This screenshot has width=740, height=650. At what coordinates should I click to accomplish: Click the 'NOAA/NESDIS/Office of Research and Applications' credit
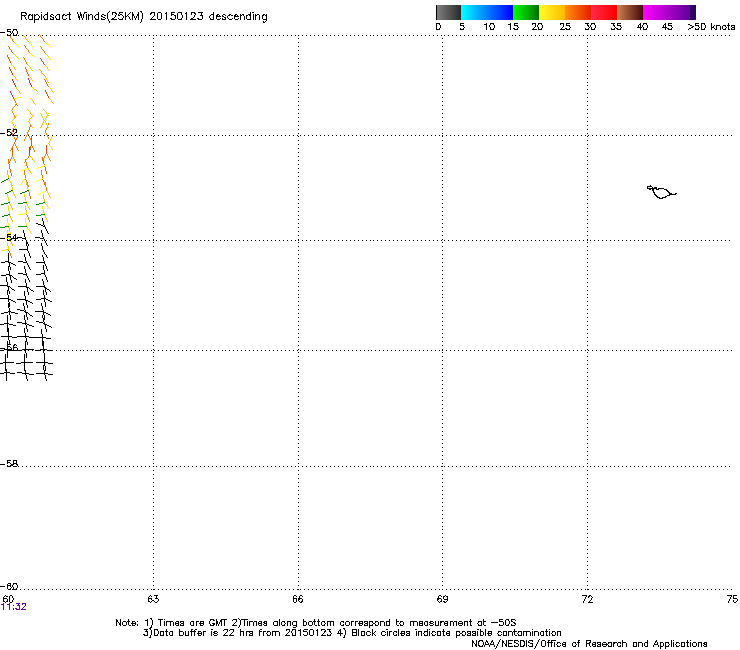pyautogui.click(x=589, y=644)
